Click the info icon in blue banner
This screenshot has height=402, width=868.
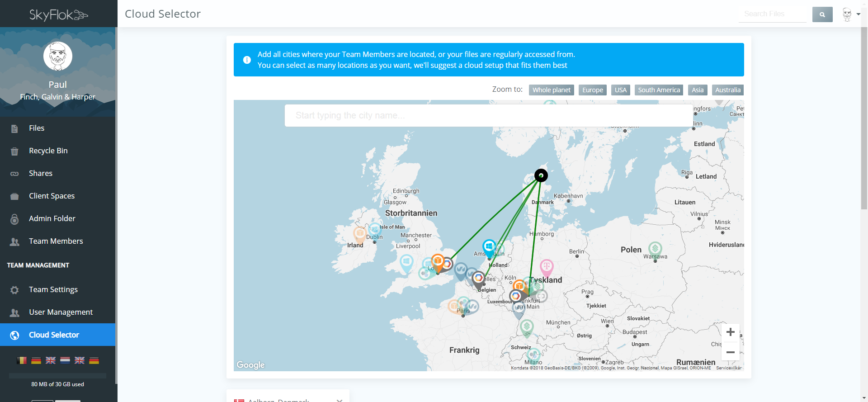[x=247, y=60]
